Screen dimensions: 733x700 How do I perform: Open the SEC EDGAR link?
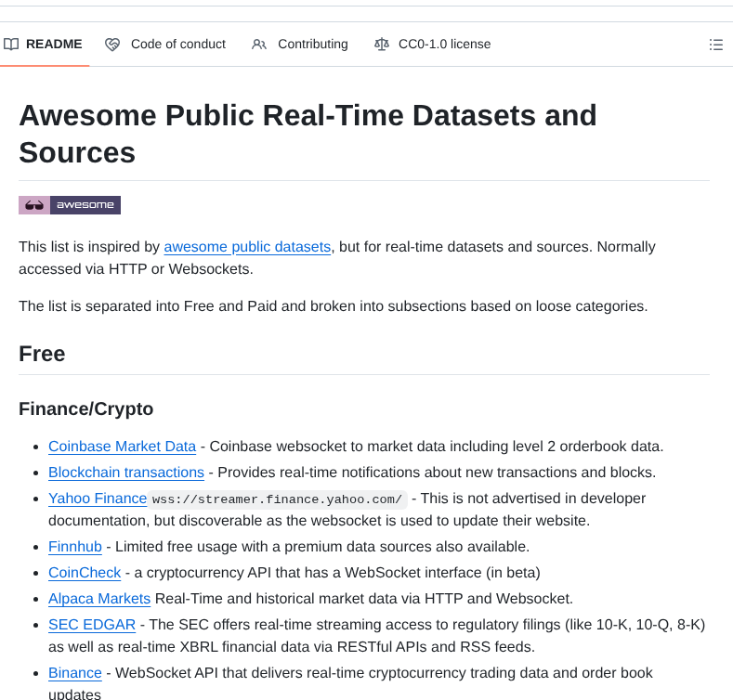click(92, 624)
